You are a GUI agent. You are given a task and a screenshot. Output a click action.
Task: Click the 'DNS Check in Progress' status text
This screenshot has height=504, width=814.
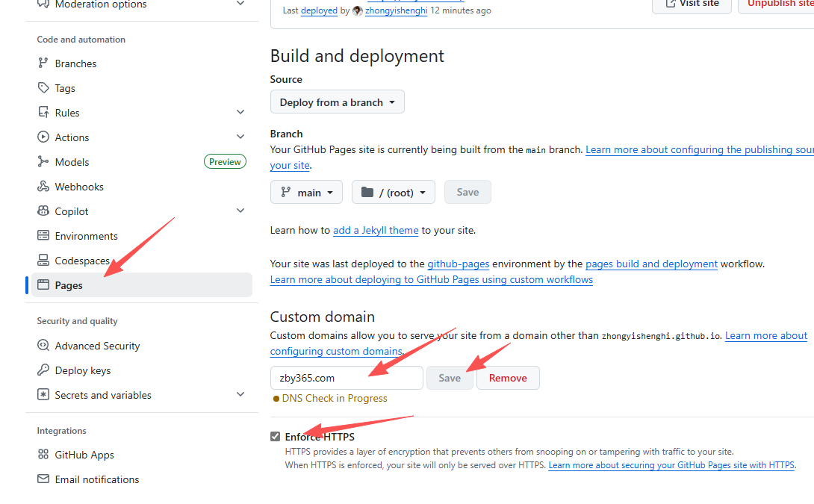[335, 398]
